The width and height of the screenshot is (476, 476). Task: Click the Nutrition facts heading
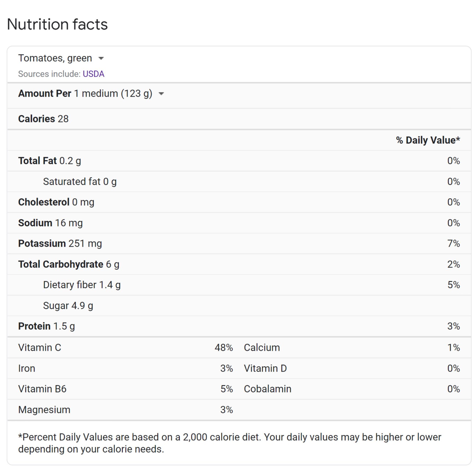pos(57,24)
